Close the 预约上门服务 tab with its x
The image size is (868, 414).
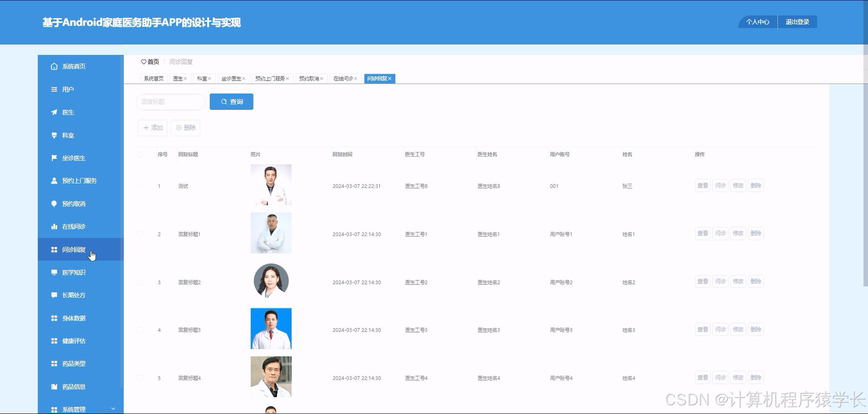[288, 79]
